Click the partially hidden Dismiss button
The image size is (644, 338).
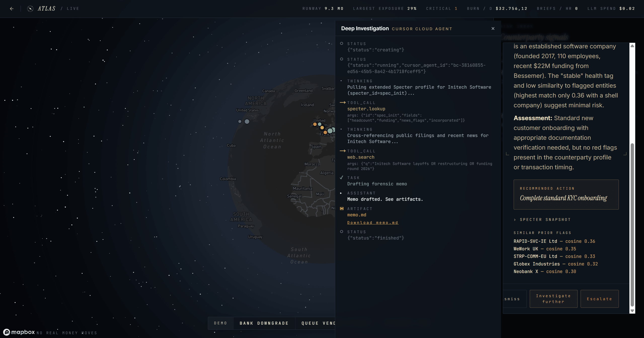click(x=515, y=299)
